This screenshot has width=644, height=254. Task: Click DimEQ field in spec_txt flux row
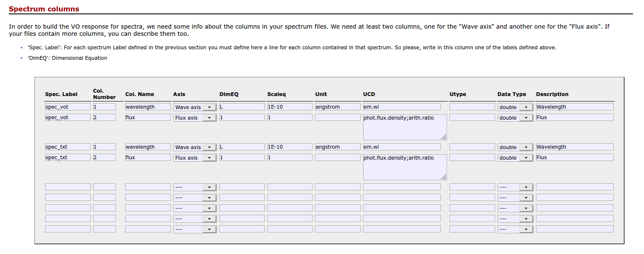[x=242, y=158]
